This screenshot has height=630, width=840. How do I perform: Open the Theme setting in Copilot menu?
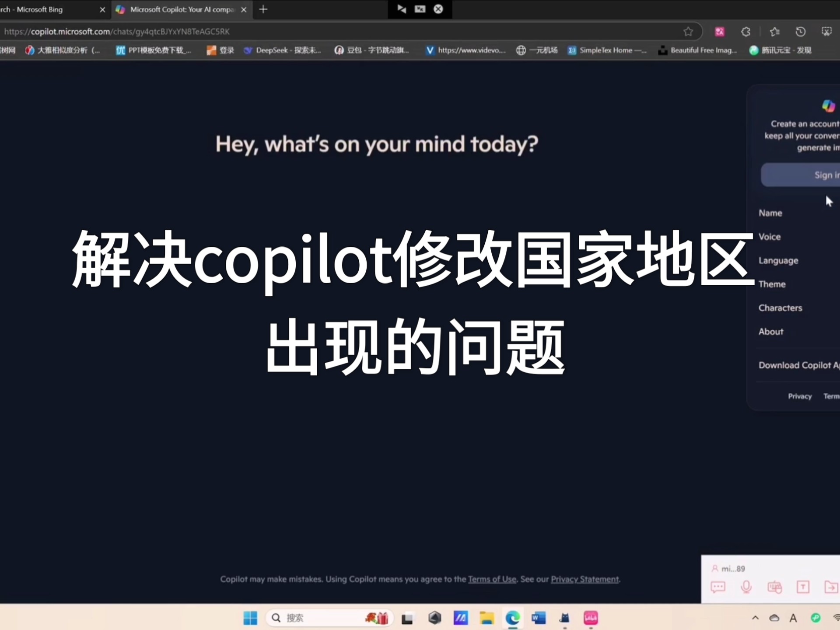click(772, 284)
